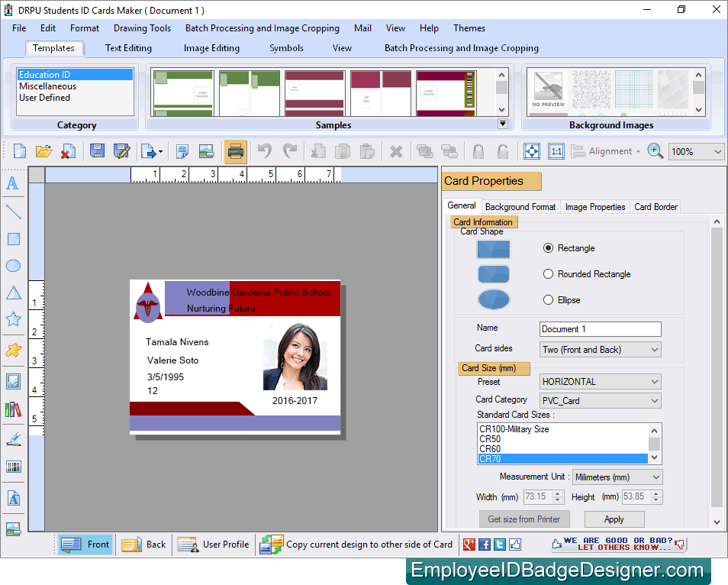Screen dimensions: 728x585
Task: Click the Print icon in toolbar
Action: coord(235,150)
